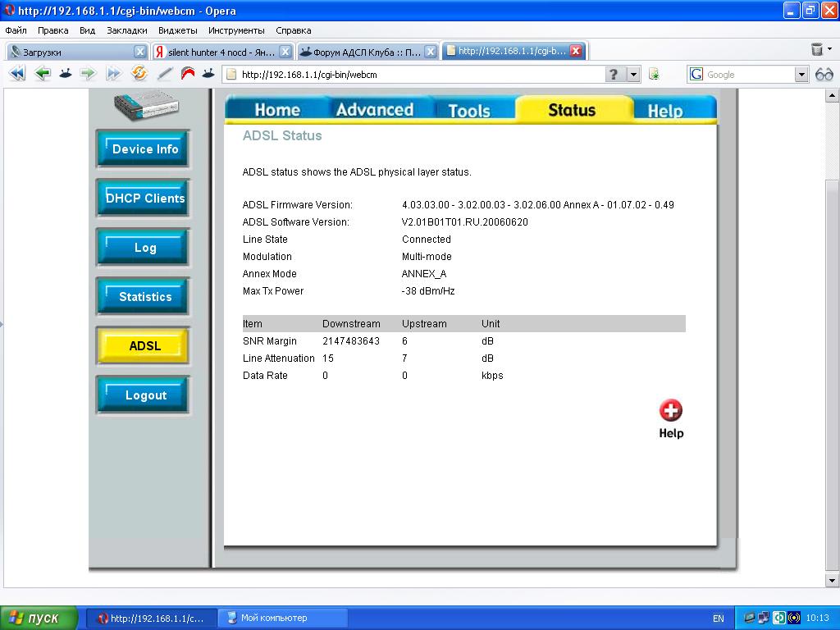The image size is (840, 630).
Task: Go back using the green Back arrow
Action: [x=43, y=74]
